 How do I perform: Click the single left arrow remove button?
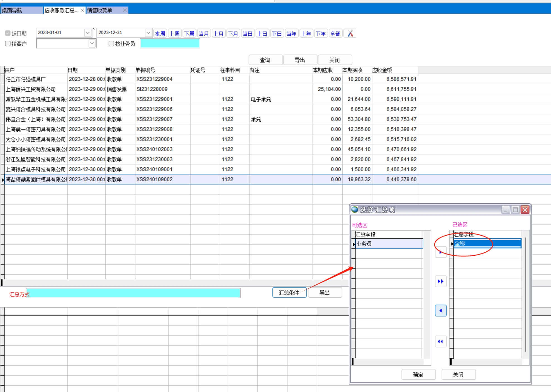(x=440, y=310)
